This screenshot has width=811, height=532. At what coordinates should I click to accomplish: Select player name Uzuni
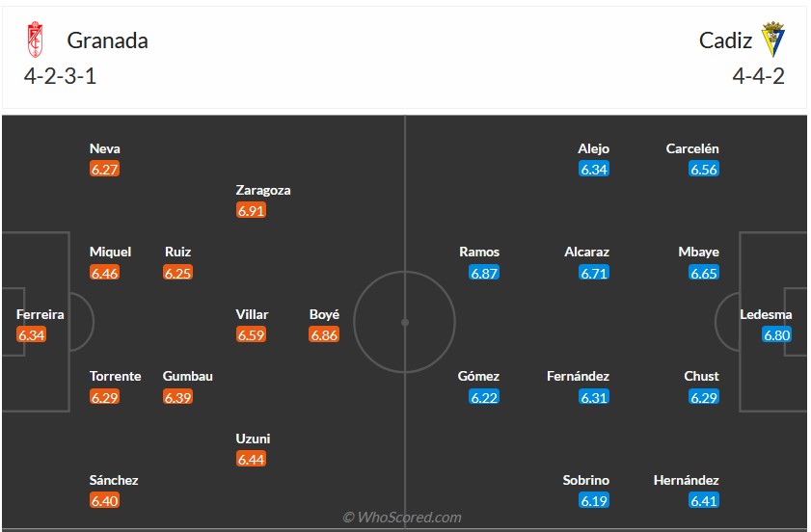253,439
